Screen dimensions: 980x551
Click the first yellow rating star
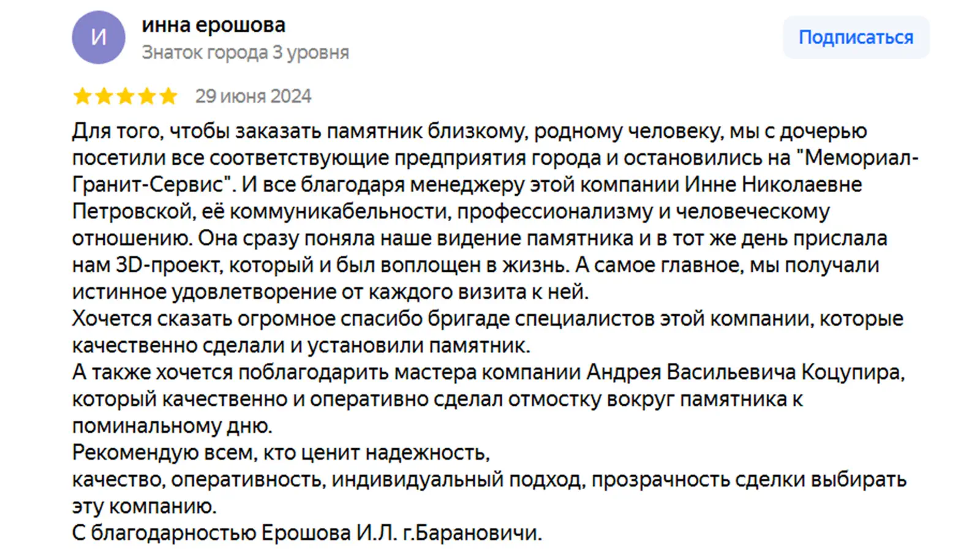tap(83, 96)
